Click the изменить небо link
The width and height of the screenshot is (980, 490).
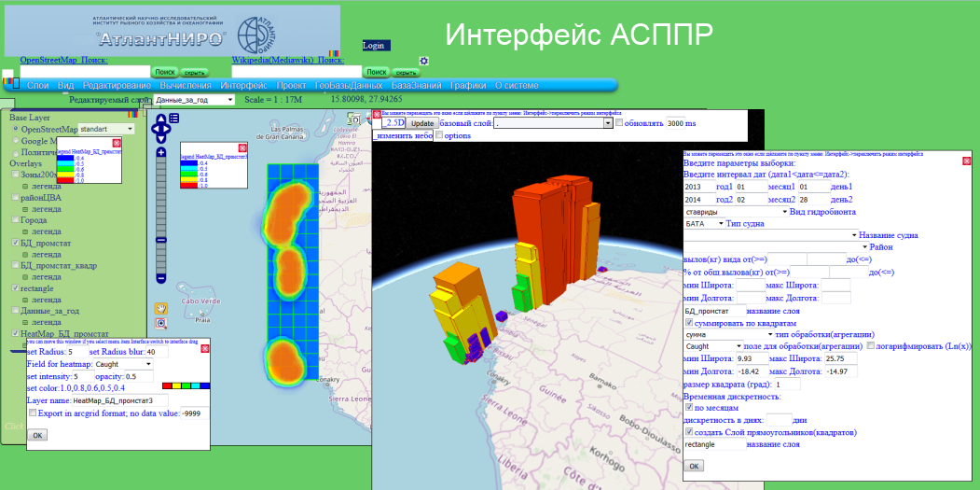click(403, 135)
